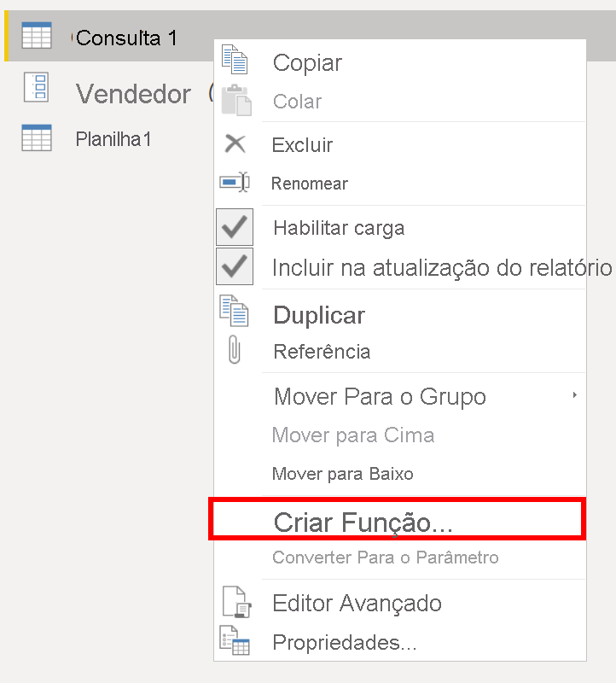Uncheck Incluir na atualização do relatório
This screenshot has width=616, height=683.
point(235,268)
